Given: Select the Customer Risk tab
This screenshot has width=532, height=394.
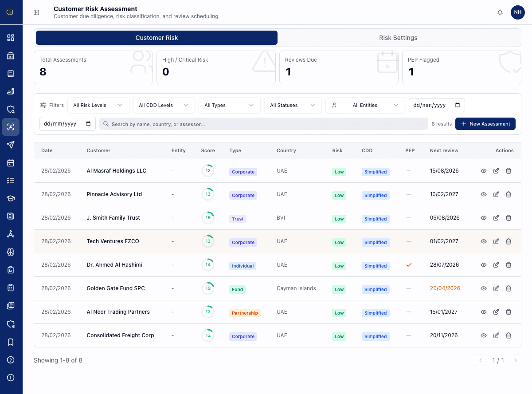Looking at the screenshot, I should tap(156, 38).
